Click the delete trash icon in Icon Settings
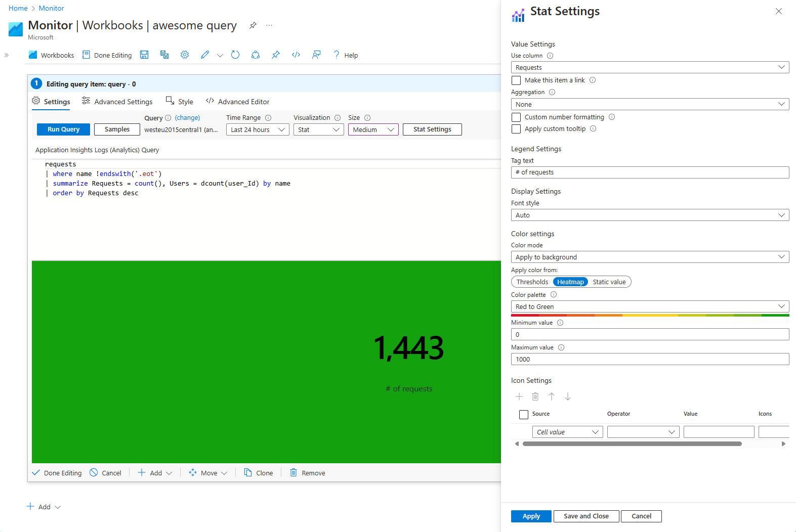Viewport: 796px width, 532px height. (535, 396)
